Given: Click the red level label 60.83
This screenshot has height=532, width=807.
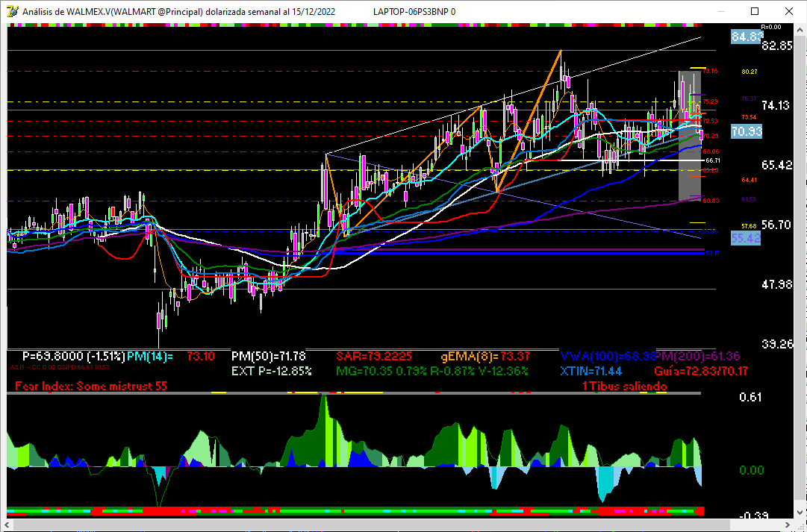Looking at the screenshot, I should point(711,201).
